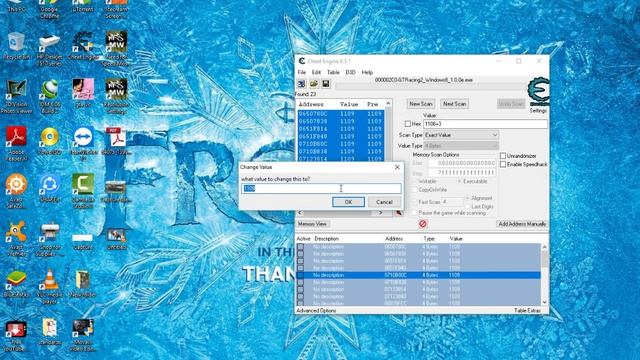Click the red arrow copy-to-address-list icon
This screenshot has height=360, width=640.
[399, 213]
